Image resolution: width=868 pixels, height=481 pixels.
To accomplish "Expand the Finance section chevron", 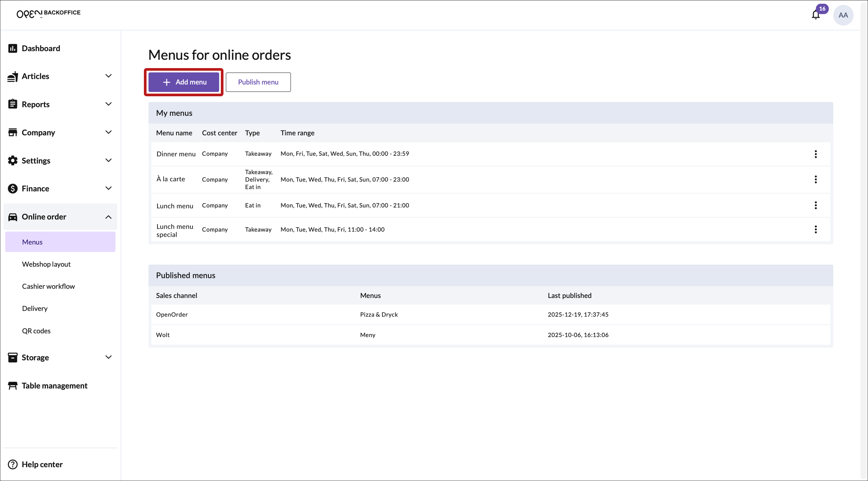I will (108, 188).
